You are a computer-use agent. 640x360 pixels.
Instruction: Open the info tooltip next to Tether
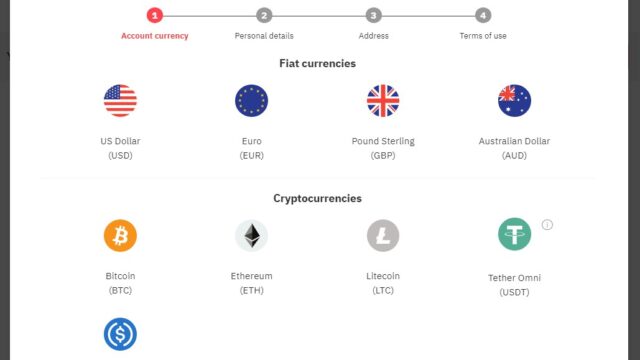point(547,224)
